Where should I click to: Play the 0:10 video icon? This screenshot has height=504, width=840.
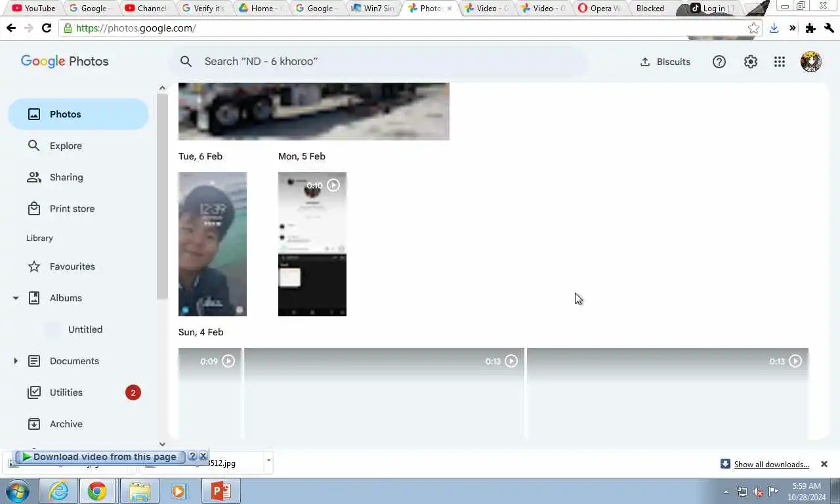point(333,185)
